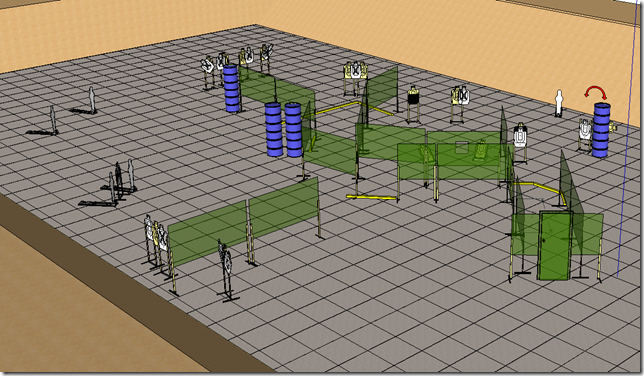The image size is (644, 376).
Task: Select the black no-shoot target on stand
Action: click(413, 104)
